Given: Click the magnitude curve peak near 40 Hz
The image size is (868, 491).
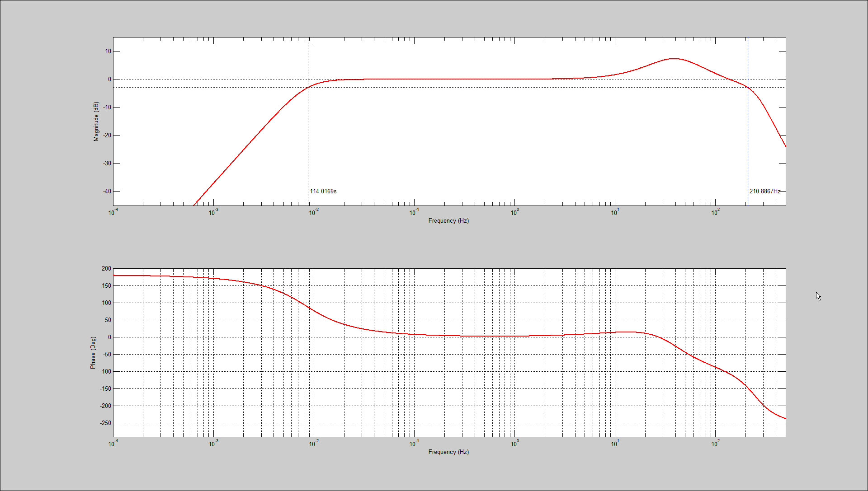Looking at the screenshot, I should click(674, 59).
